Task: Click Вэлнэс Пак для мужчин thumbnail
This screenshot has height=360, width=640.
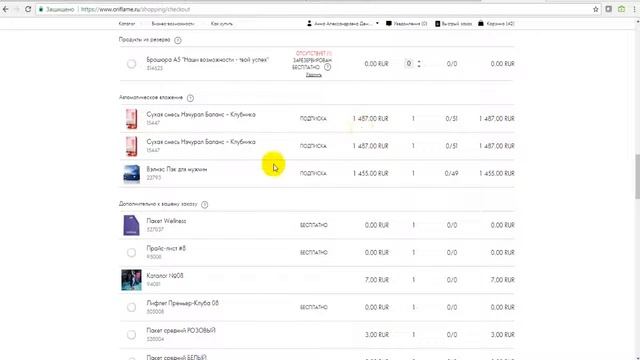Action: coord(131,173)
